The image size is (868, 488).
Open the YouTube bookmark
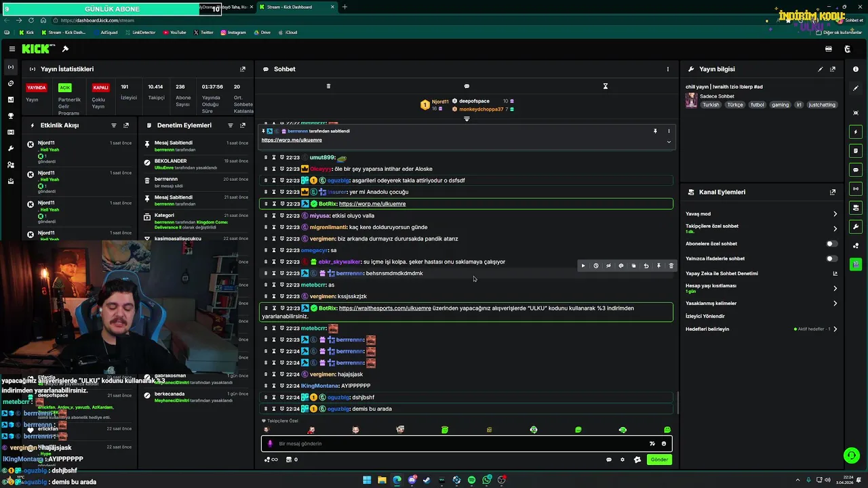coord(174,33)
